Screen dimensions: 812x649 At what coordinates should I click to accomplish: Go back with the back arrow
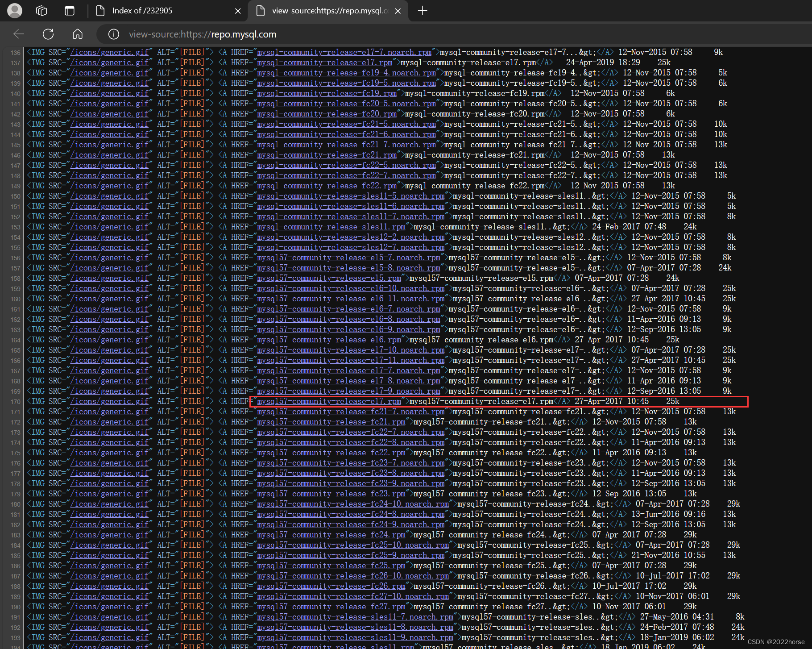(19, 34)
